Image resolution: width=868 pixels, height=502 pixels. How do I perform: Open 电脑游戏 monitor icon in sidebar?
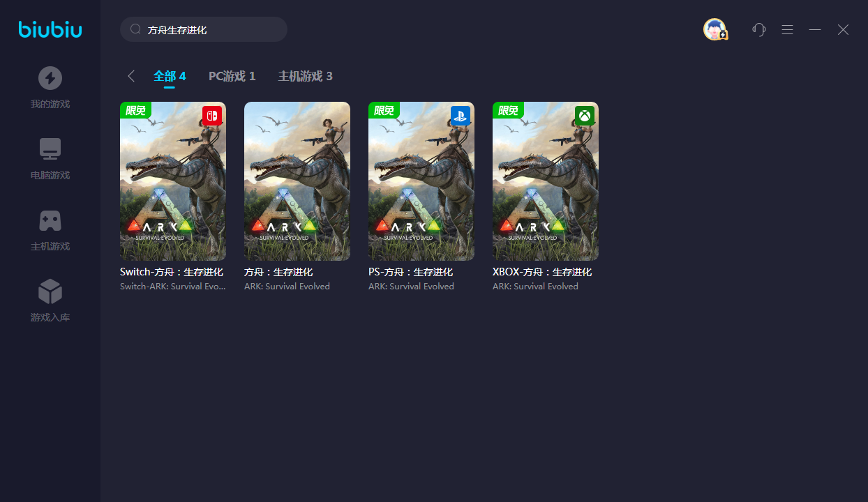(50, 149)
